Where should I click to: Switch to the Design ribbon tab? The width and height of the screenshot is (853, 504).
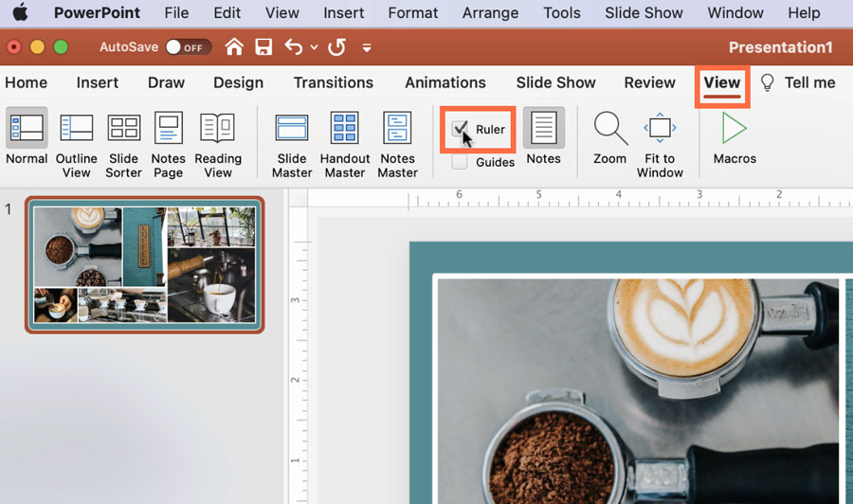[x=238, y=82]
